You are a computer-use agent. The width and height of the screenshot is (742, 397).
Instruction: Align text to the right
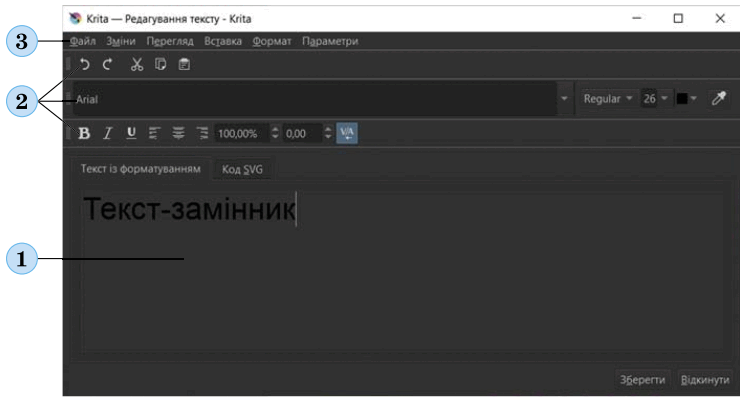point(202,134)
